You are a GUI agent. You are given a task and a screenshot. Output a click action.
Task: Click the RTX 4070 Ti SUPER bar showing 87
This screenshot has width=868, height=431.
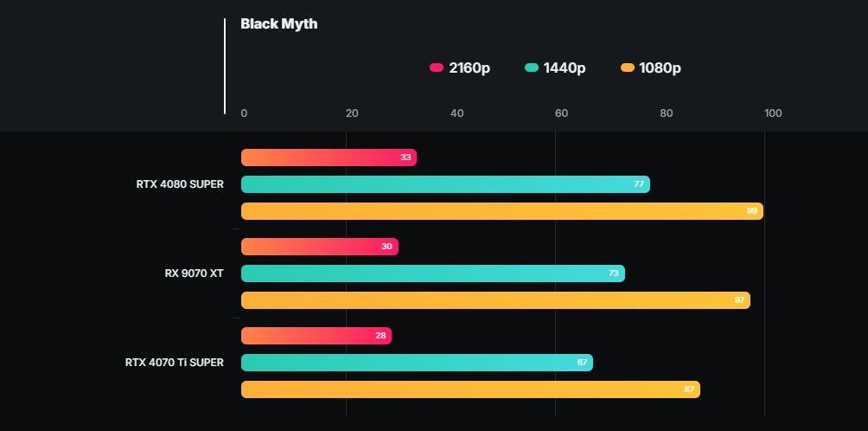click(x=470, y=389)
